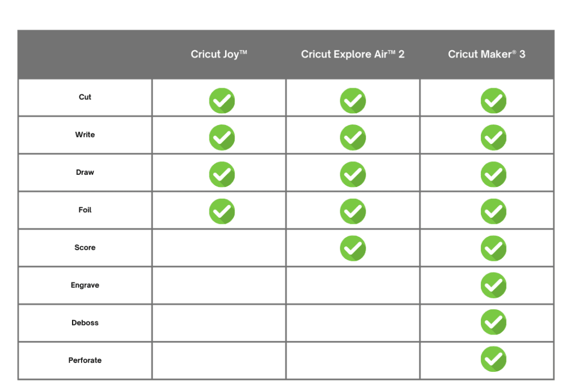572x392 pixels.
Task: Click the Deboss row label
Action: (x=85, y=323)
